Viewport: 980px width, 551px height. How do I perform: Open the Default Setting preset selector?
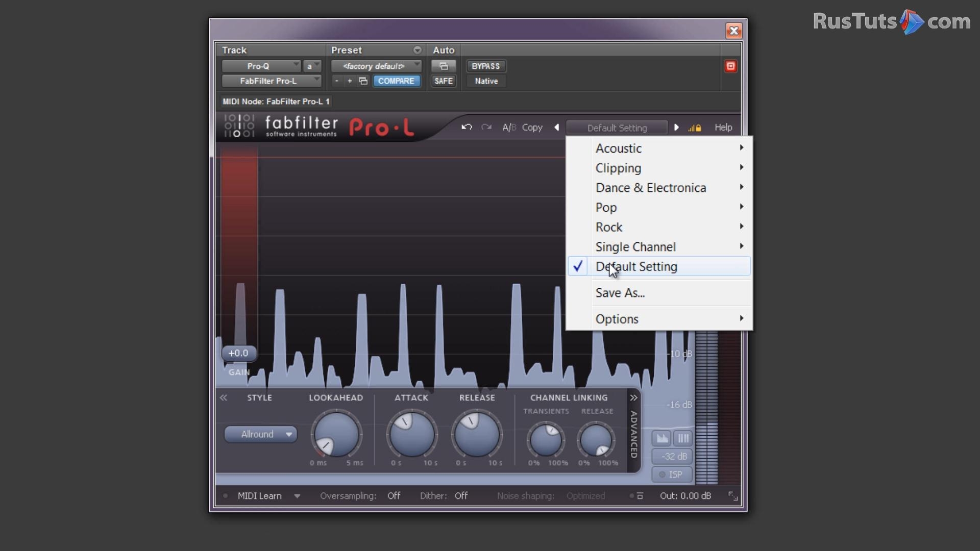[617, 128]
